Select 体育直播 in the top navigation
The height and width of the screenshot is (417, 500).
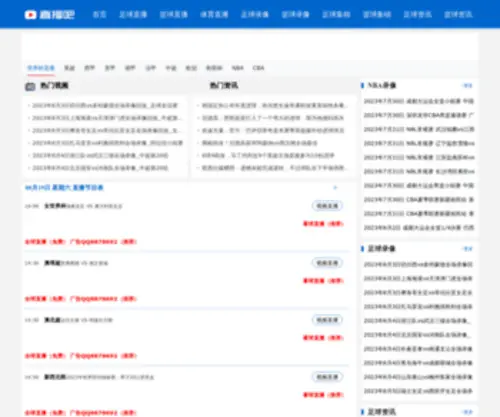pos(214,14)
